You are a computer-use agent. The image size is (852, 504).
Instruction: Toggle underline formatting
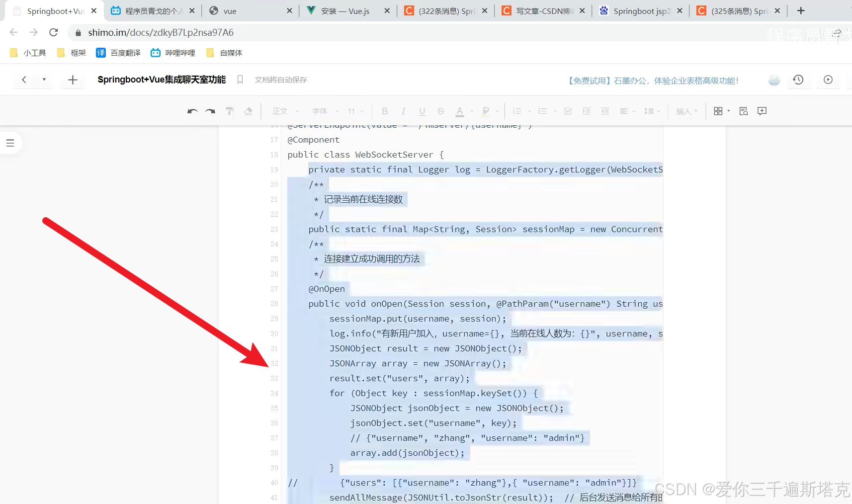click(422, 111)
